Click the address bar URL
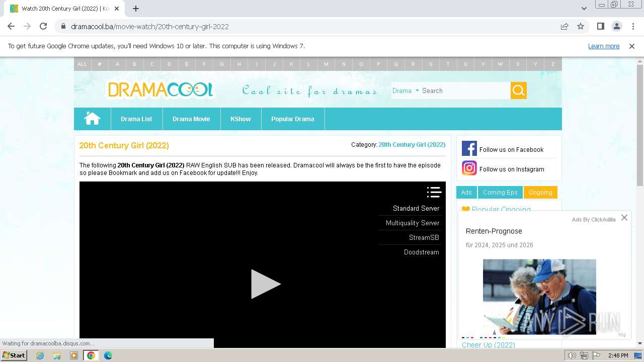 pyautogui.click(x=150, y=27)
